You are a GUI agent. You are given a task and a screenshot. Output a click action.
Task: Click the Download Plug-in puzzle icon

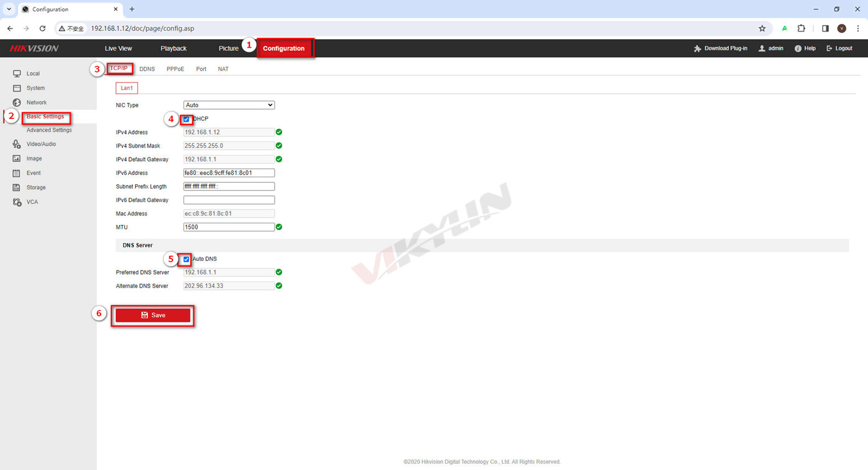(x=697, y=48)
